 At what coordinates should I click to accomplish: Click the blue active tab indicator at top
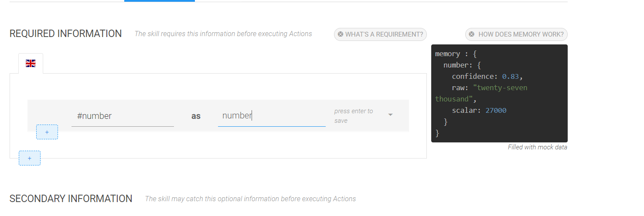click(160, 1)
